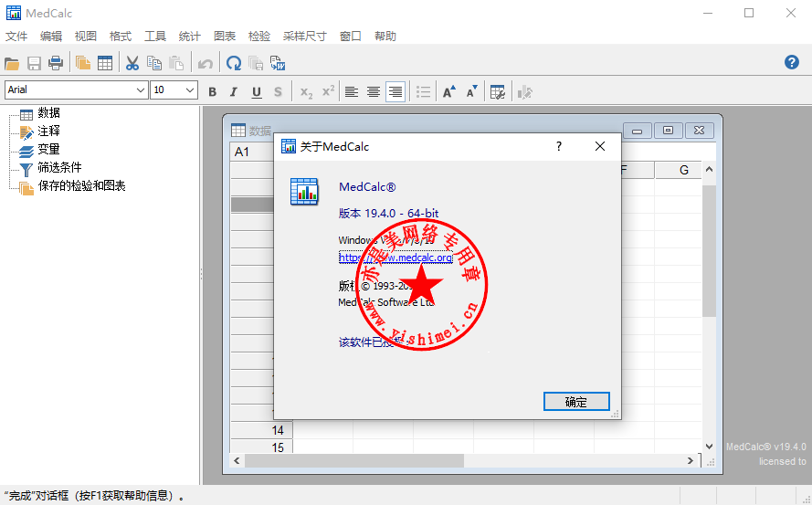Select 数据 in the tree panel
This screenshot has width=812, height=505.
tap(48, 113)
